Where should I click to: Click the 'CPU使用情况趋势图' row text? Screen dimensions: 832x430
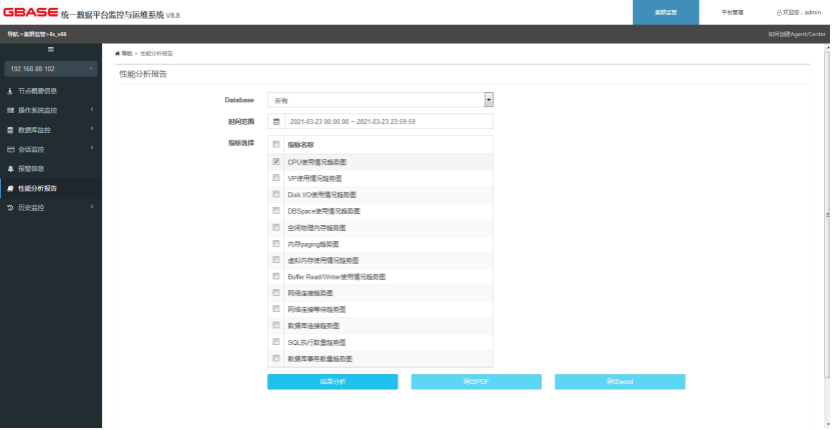click(x=317, y=162)
